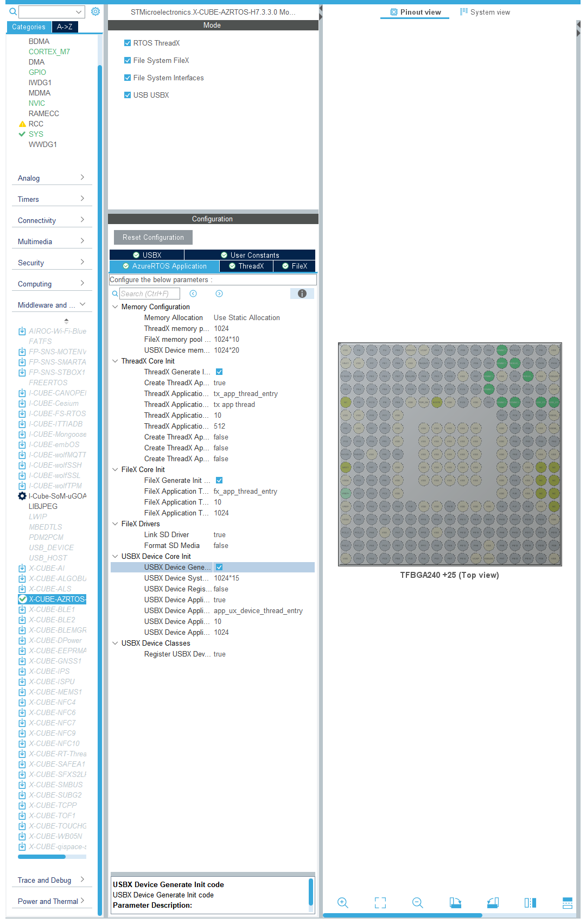The width and height of the screenshot is (586, 924).
Task: Toggle the File System FileX checkbox
Action: [128, 60]
